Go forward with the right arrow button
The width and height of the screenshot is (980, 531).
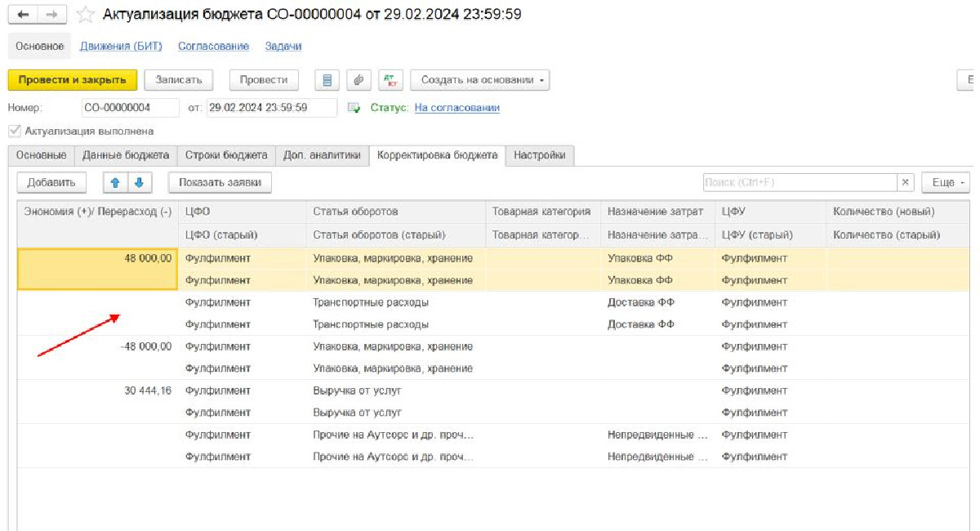point(51,15)
